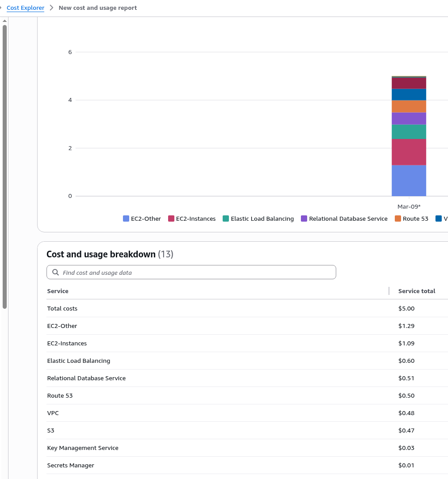Click the EC2-Other legend color square
The width and height of the screenshot is (448, 479).
(x=126, y=218)
